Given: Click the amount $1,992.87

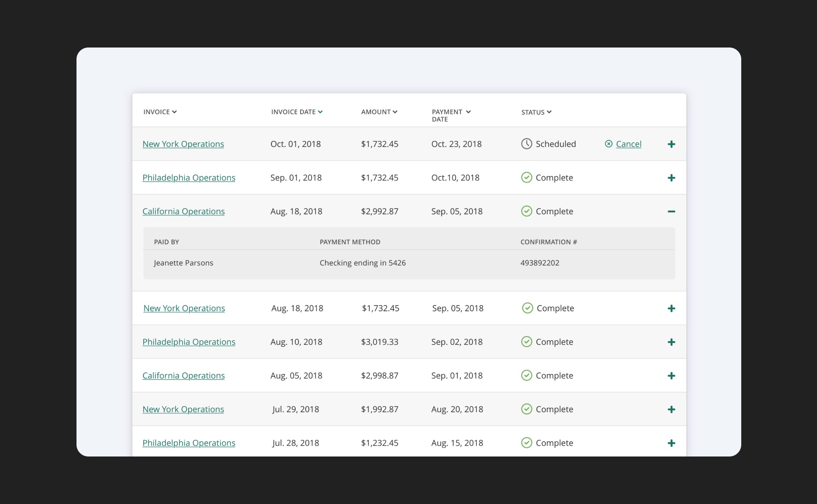Looking at the screenshot, I should coord(380,409).
